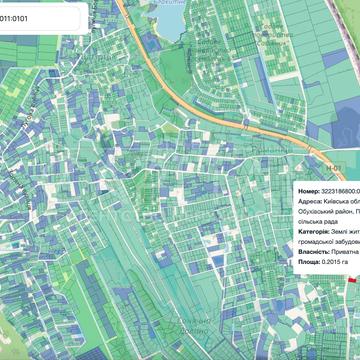This screenshot has width=360, height=360.
Task: Click the Номер line in the info popup
Action: 329,191
